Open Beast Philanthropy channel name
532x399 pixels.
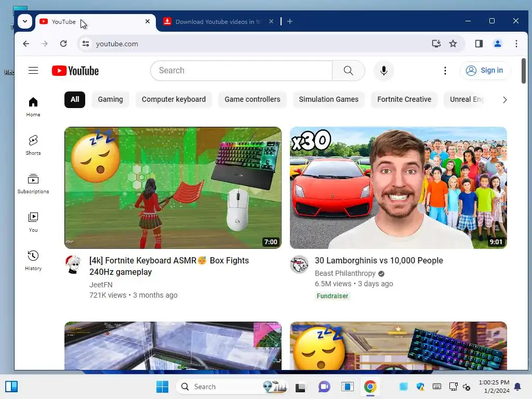click(x=345, y=273)
